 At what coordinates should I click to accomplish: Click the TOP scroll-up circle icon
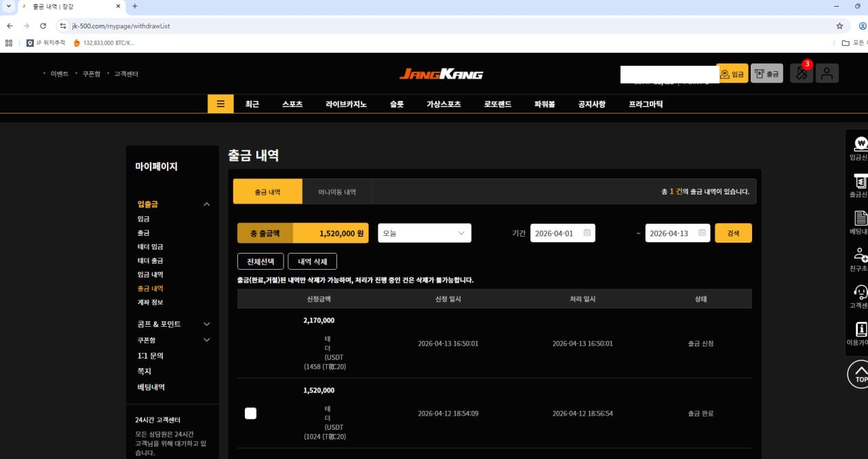point(860,374)
